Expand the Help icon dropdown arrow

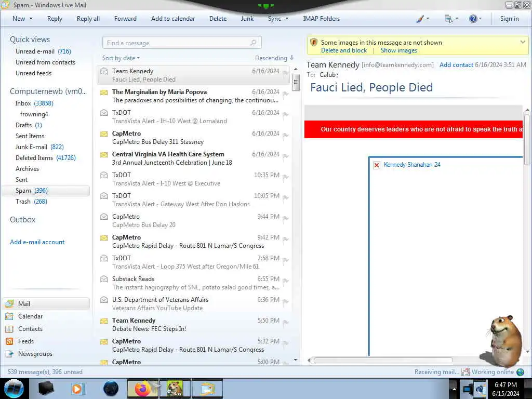click(480, 19)
